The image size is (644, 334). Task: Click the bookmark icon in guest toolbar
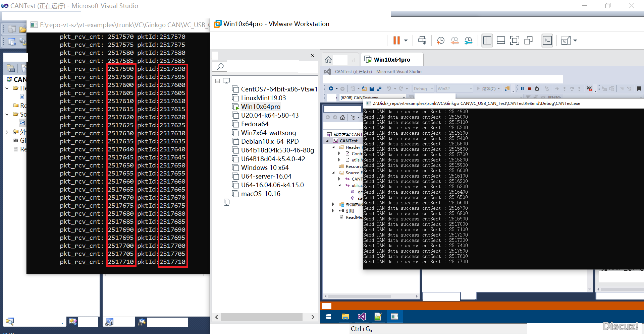click(x=639, y=89)
